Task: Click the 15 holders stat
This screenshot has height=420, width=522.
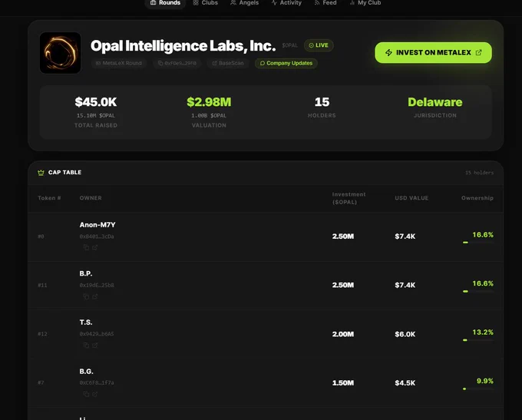Action: pos(322,102)
